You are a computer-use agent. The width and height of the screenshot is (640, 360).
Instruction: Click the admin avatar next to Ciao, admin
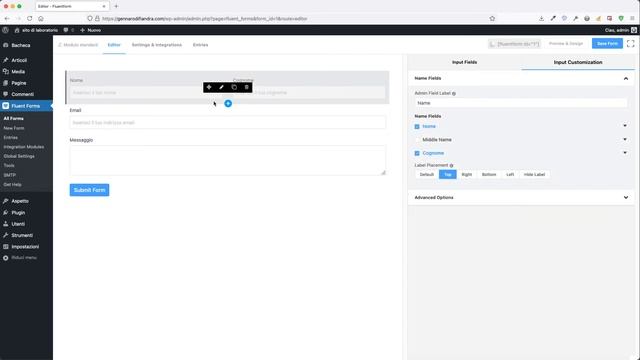click(x=634, y=30)
